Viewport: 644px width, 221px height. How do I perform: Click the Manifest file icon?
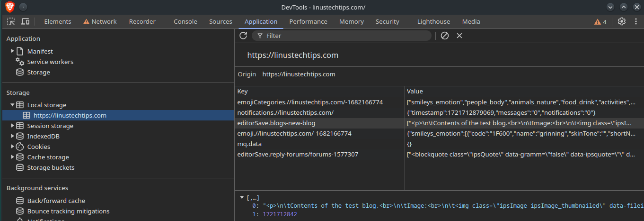tap(20, 51)
